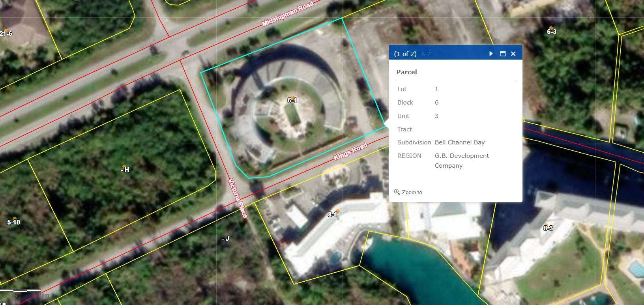The image size is (644, 305).
Task: Click the Victoria Place road label
Action: pos(238,198)
